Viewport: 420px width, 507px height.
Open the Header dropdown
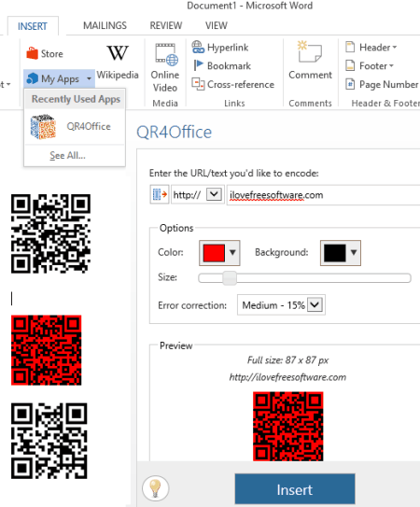coord(371,48)
